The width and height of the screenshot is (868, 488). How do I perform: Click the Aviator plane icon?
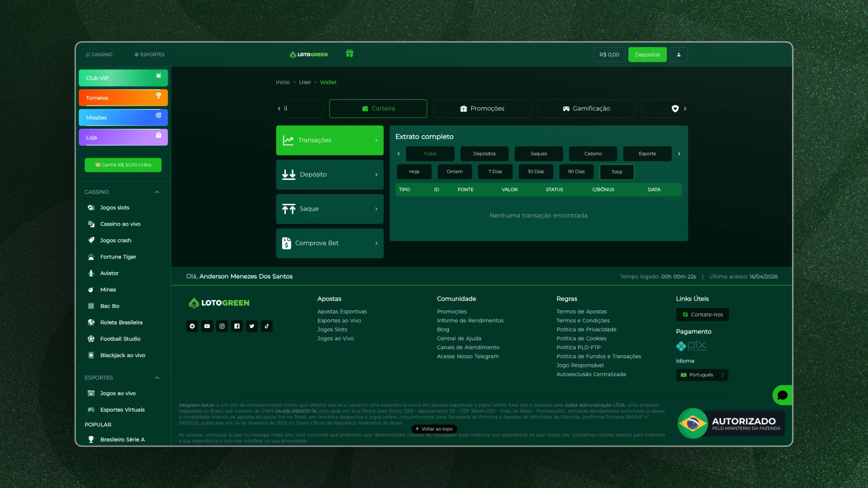click(91, 273)
